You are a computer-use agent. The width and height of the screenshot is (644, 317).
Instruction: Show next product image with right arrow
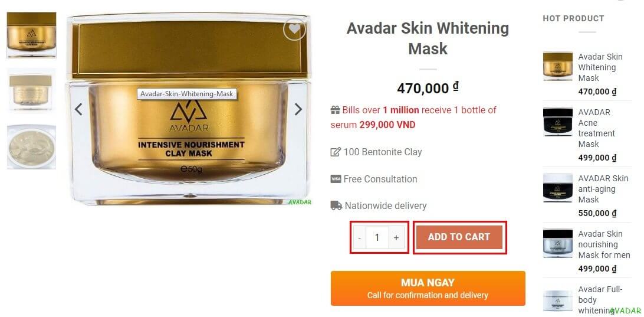[298, 109]
